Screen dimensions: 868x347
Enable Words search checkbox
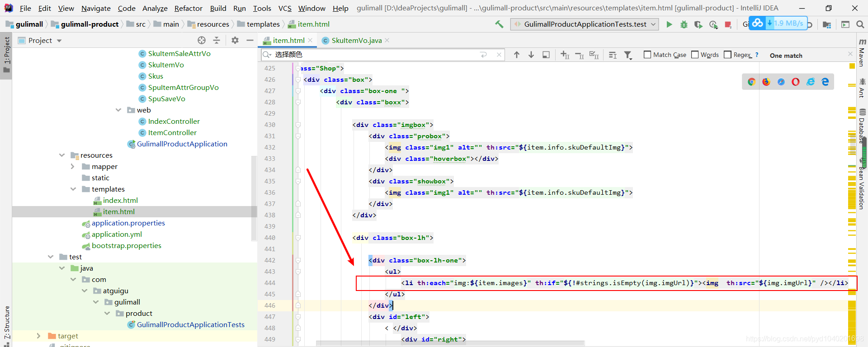click(x=695, y=55)
